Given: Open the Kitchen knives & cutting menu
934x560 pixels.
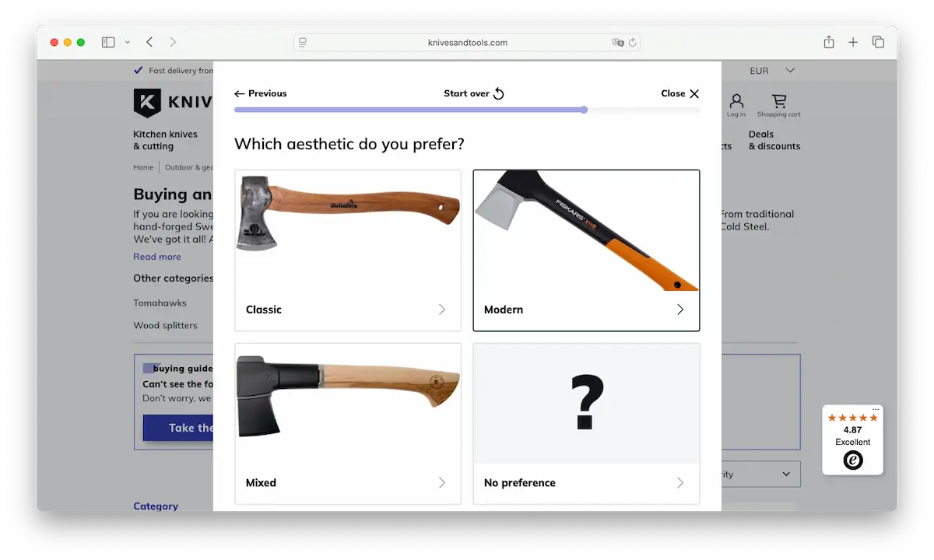Looking at the screenshot, I should 165,140.
